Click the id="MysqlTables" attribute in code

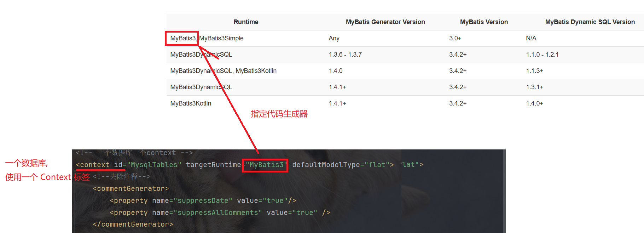click(x=147, y=165)
